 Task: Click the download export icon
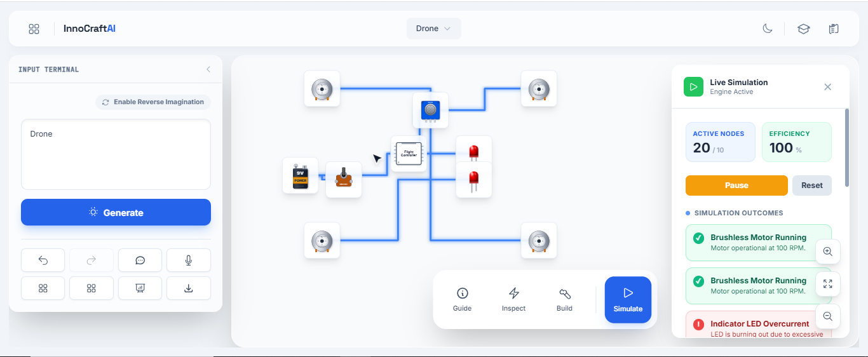[x=188, y=288]
